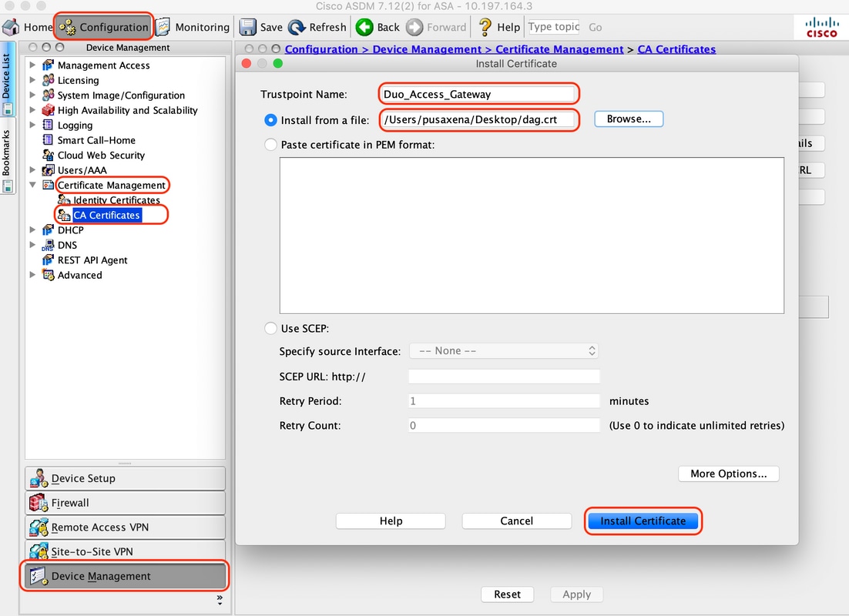Click the Logging tree icon
The height and width of the screenshot is (616, 849).
click(x=49, y=125)
